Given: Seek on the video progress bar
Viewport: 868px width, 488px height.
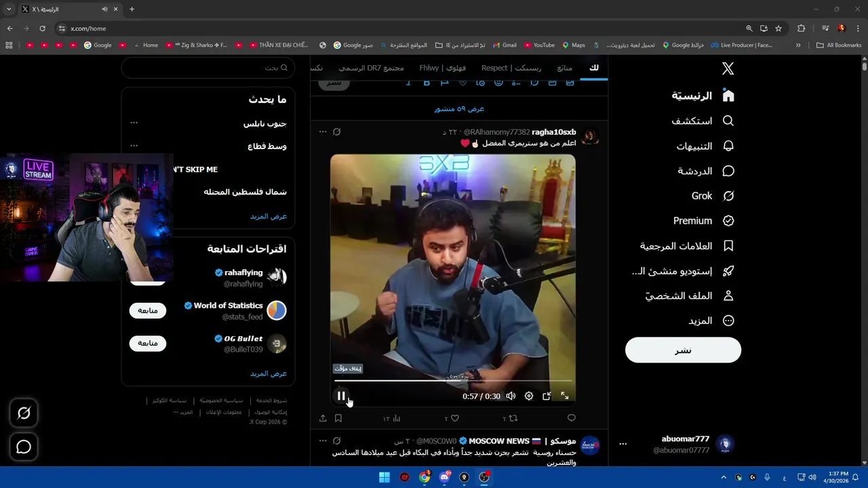Looking at the screenshot, I should click(x=453, y=380).
